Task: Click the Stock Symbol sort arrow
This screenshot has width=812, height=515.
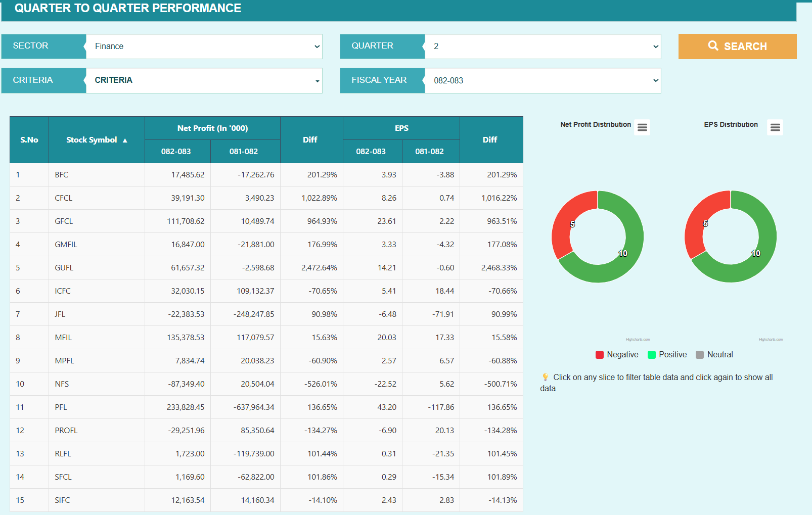Action: click(x=125, y=141)
